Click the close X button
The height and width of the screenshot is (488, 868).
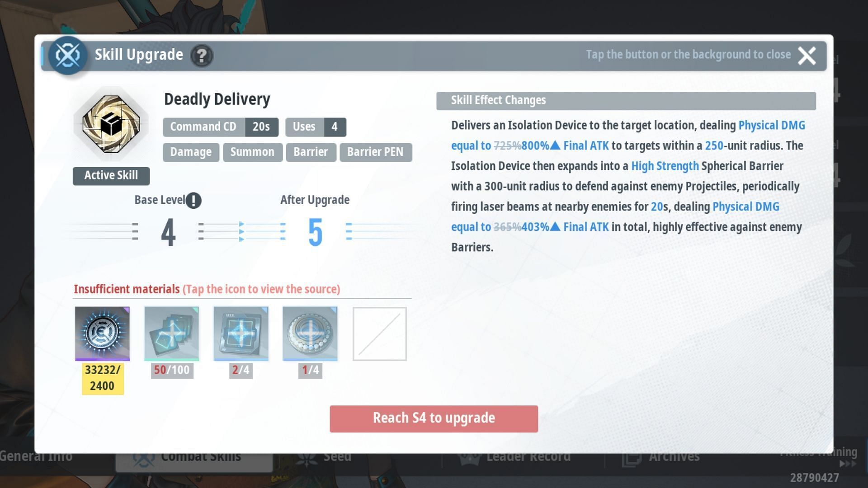click(x=808, y=55)
